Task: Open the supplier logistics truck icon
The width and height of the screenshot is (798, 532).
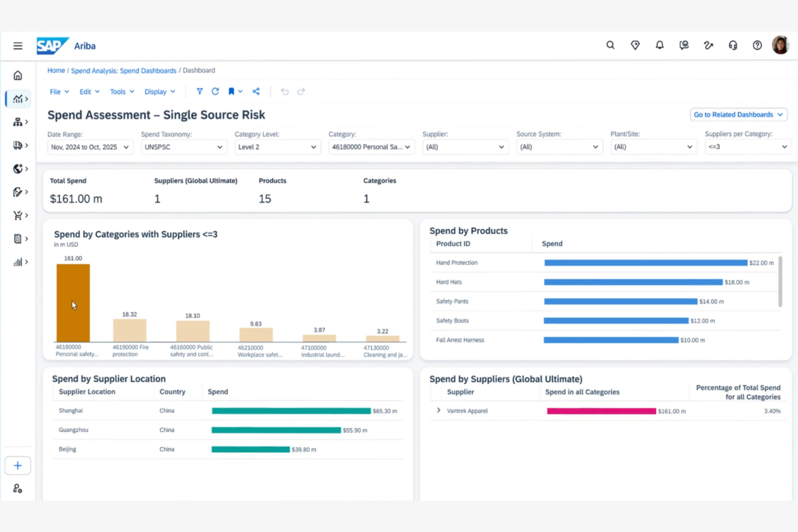Action: [x=17, y=145]
